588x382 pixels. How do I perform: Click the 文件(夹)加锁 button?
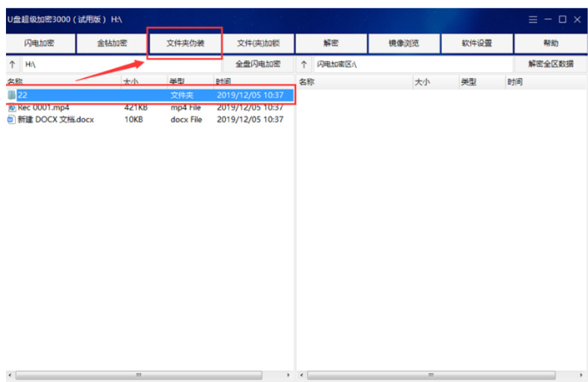coord(258,44)
